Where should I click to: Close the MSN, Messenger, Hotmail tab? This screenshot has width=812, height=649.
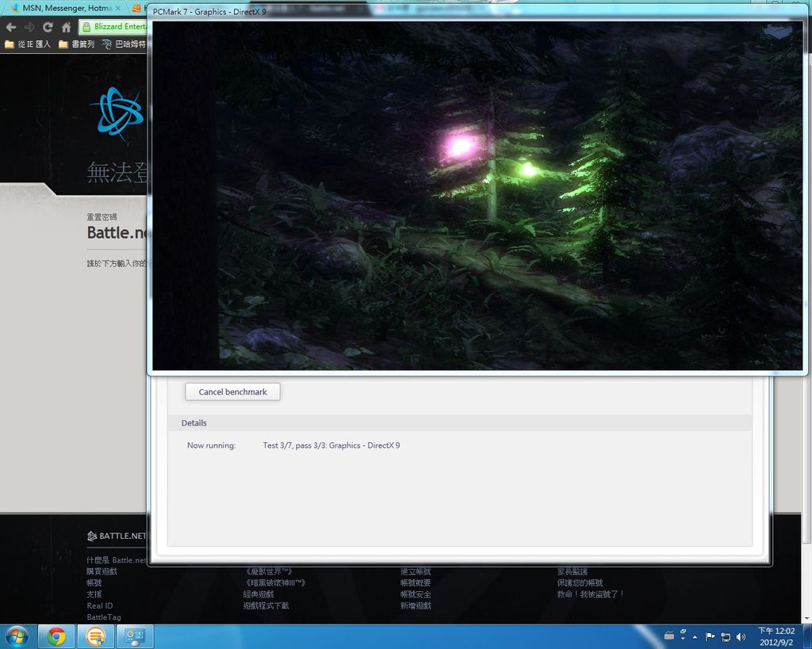coord(117,8)
